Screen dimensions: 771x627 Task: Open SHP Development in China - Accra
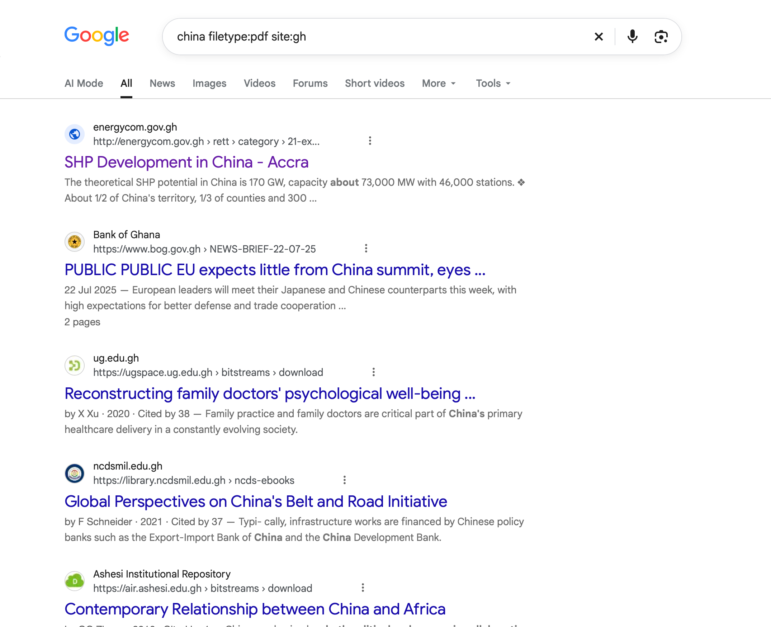tap(186, 162)
